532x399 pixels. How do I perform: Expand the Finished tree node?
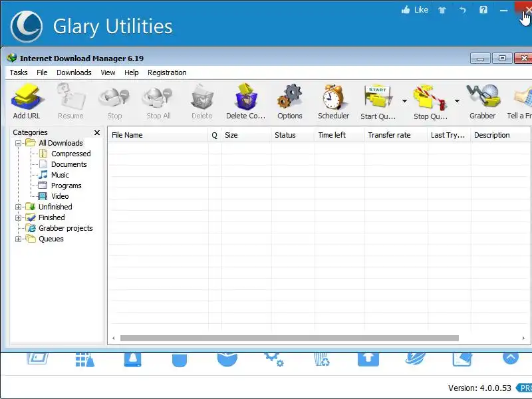click(19, 217)
